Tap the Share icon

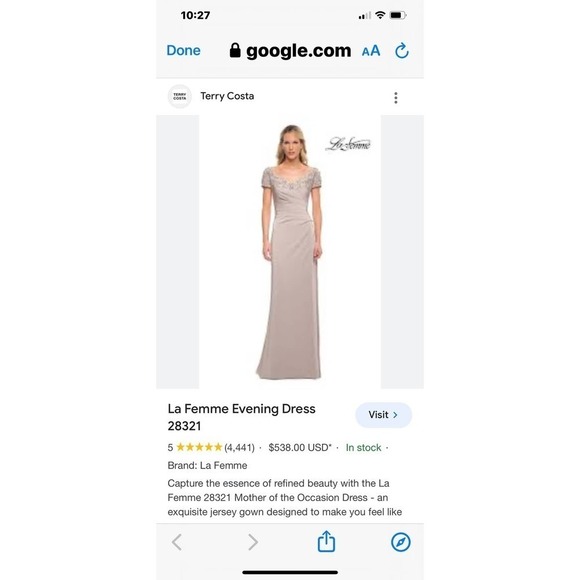[x=326, y=542]
